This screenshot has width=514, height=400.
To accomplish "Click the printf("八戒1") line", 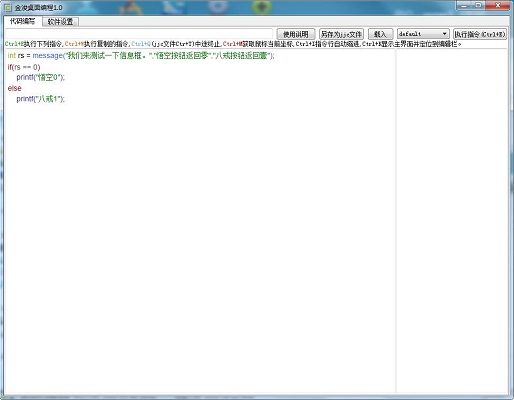I will [x=41, y=99].
